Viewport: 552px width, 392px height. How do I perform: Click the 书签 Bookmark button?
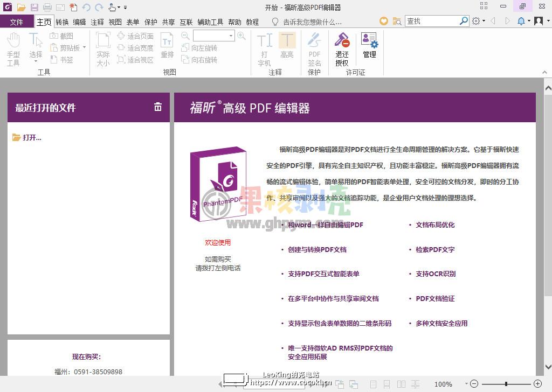61,60
